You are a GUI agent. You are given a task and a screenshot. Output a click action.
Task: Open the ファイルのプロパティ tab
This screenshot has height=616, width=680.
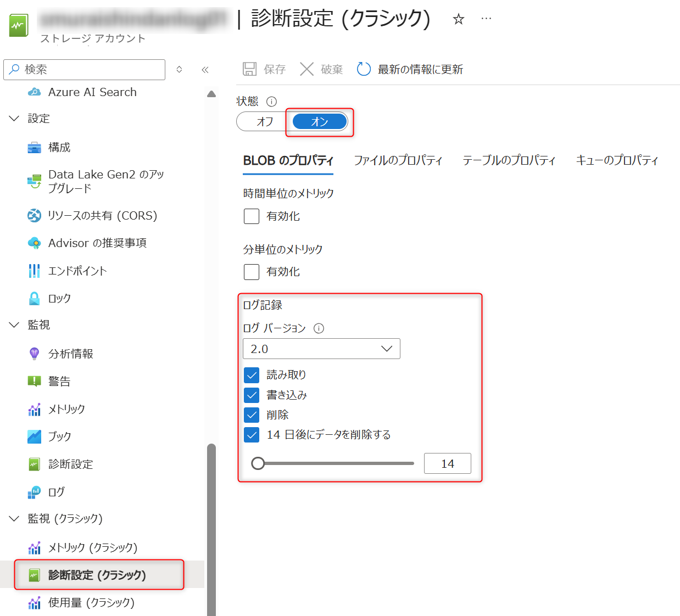pos(399,160)
